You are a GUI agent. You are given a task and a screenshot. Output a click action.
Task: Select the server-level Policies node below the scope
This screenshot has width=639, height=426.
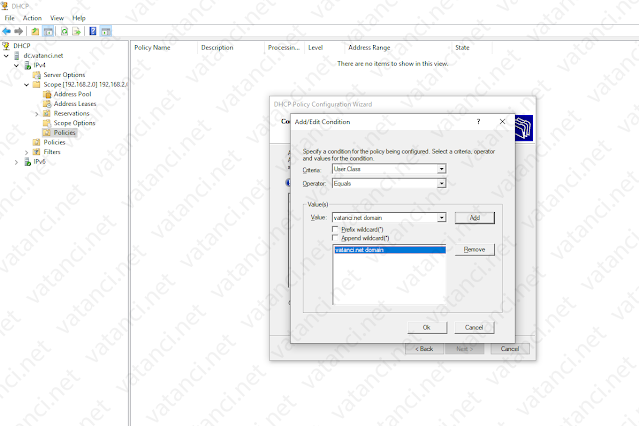click(x=54, y=142)
